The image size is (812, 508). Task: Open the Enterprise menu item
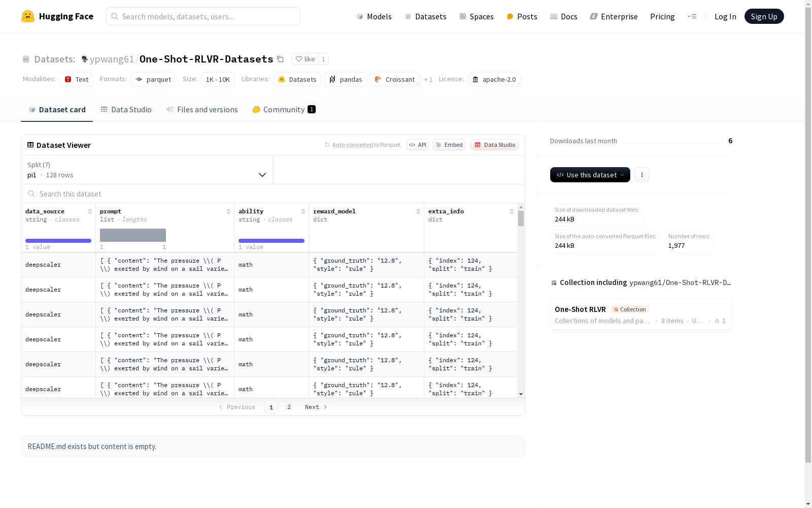point(614,16)
